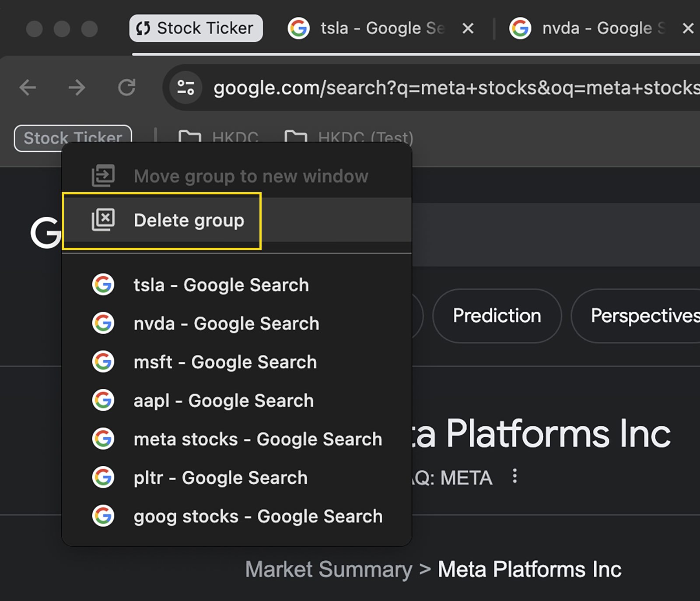Click Google favicon beside meta stocks entry
The width and height of the screenshot is (700, 601).
[103, 439]
